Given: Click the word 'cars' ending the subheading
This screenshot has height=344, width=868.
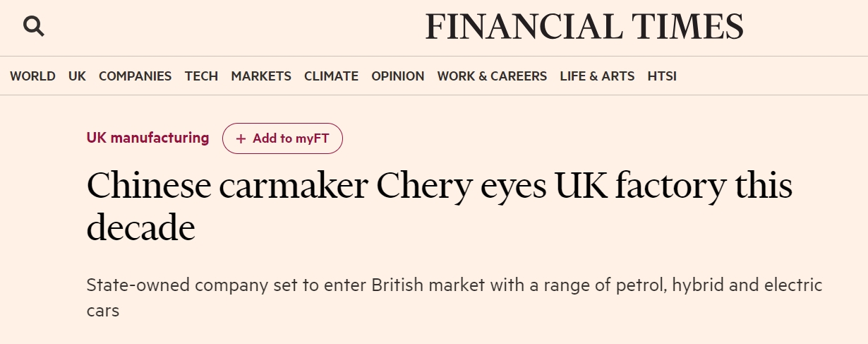Looking at the screenshot, I should pos(102,310).
